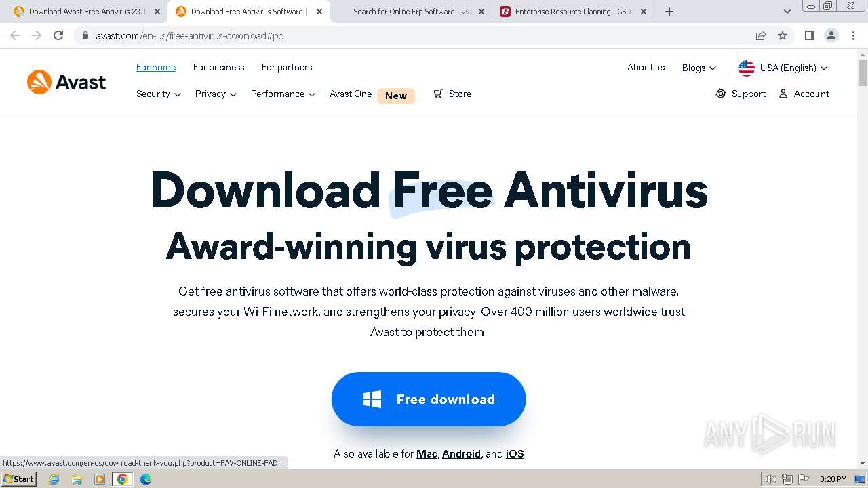Click the Free download button
Screen dimensions: 868x488
429,399
